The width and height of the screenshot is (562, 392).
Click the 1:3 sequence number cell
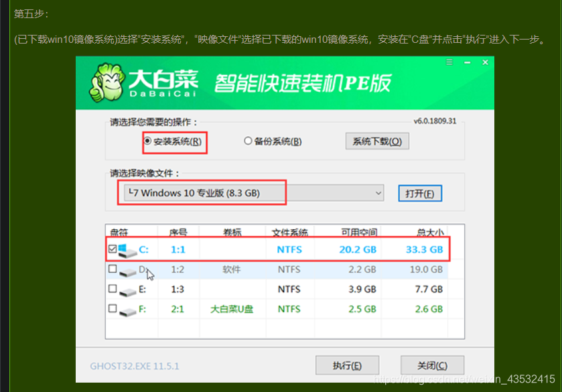[178, 289]
